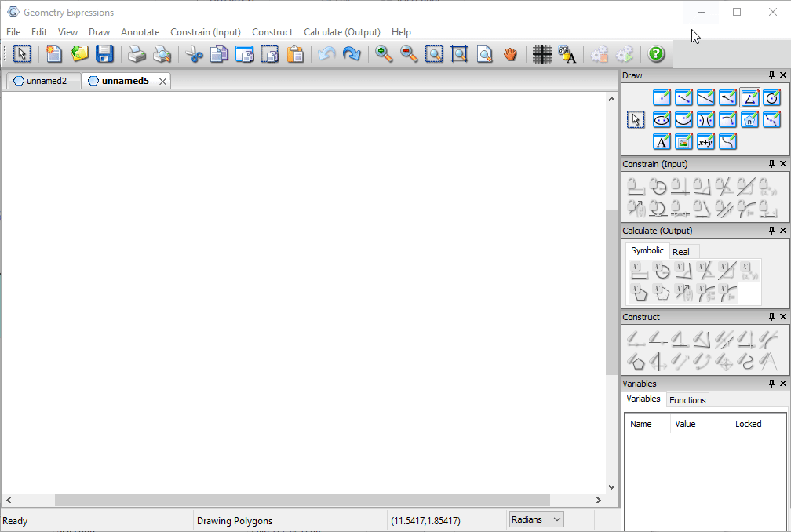Select the Arc drawing tool
791x532 pixels.
tap(727, 120)
